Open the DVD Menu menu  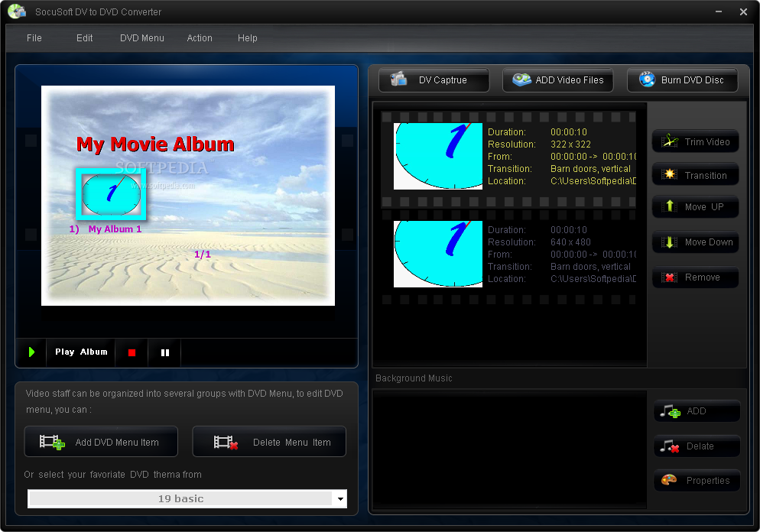(x=142, y=37)
